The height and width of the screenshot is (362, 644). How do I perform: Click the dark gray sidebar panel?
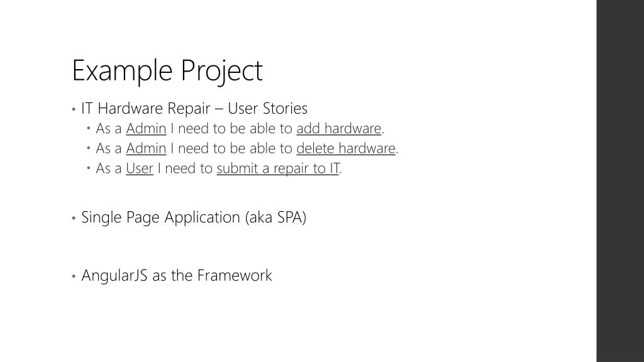pos(620,181)
